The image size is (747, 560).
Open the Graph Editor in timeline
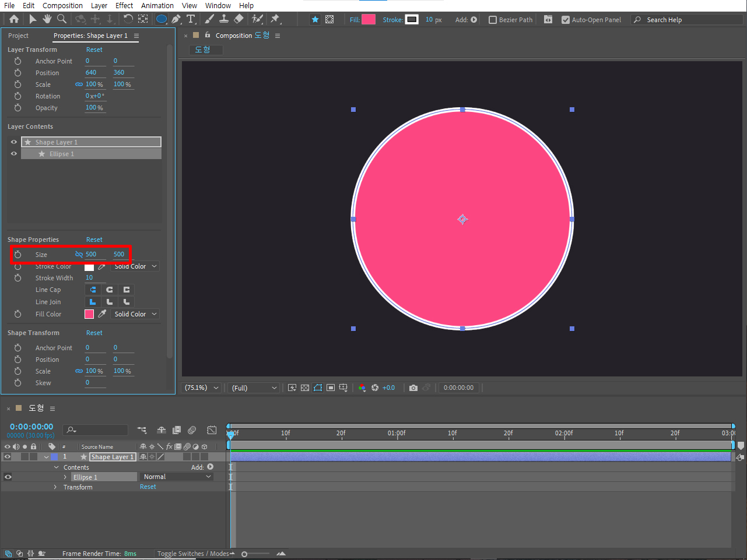pos(212,430)
